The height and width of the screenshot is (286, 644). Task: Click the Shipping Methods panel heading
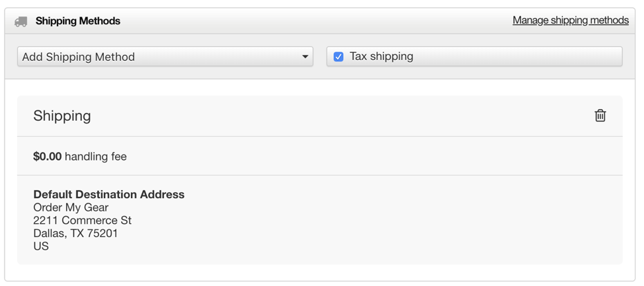pyautogui.click(x=78, y=21)
